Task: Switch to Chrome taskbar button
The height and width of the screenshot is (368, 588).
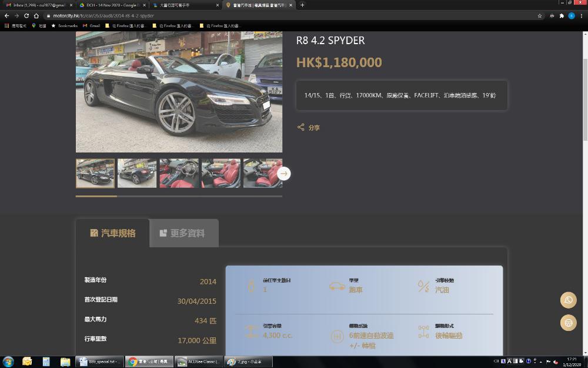Action: pos(149,362)
